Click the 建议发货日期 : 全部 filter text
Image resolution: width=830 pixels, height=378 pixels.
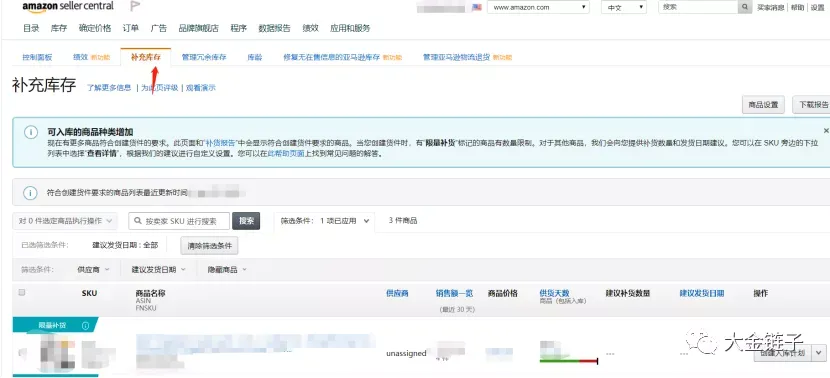pos(125,246)
